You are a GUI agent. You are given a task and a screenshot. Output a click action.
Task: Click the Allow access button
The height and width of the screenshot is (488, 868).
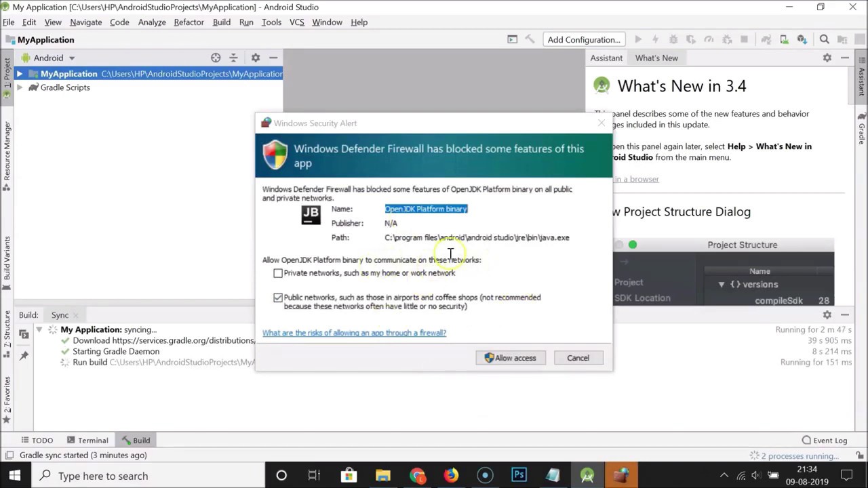tap(510, 358)
